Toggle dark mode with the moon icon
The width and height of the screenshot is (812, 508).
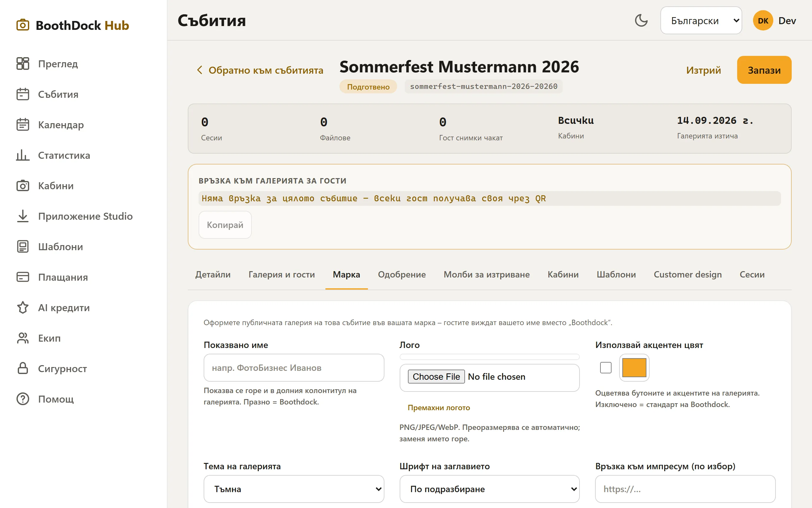pyautogui.click(x=641, y=21)
